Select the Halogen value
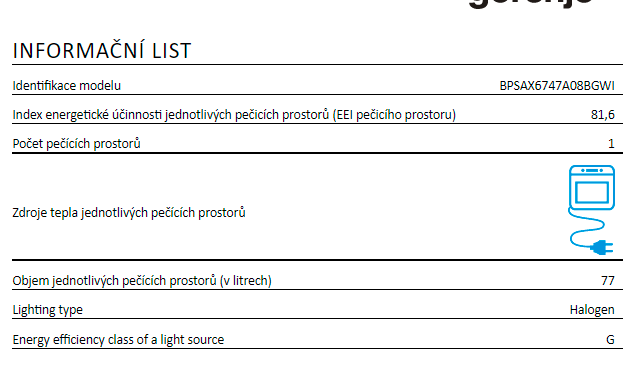 [592, 310]
